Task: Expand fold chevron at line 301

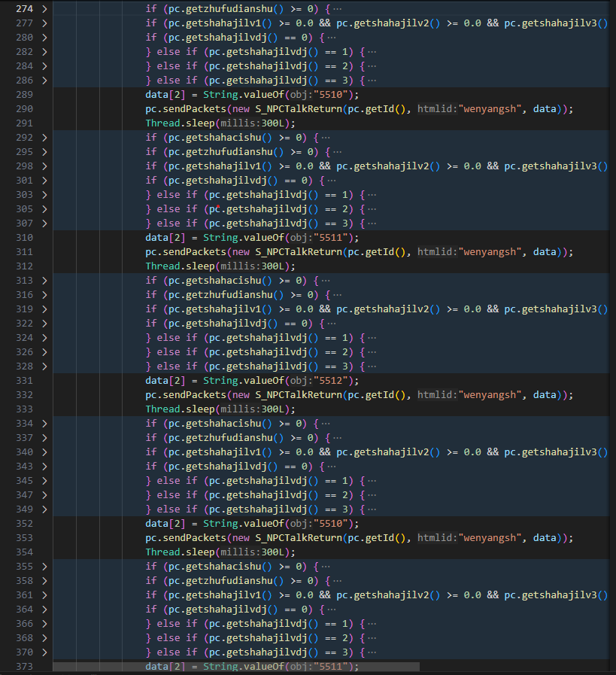Action: click(x=44, y=181)
